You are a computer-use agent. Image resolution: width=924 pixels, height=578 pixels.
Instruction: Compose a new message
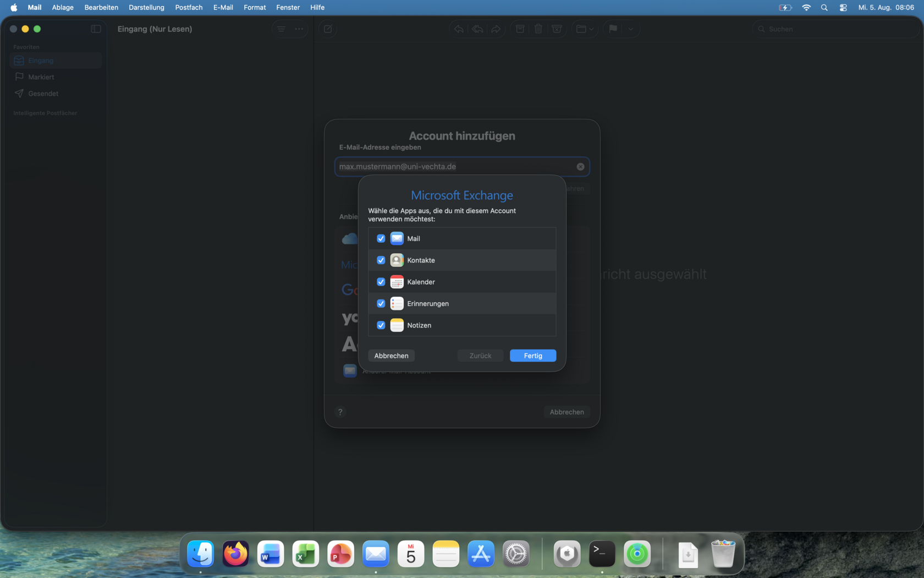[328, 29]
